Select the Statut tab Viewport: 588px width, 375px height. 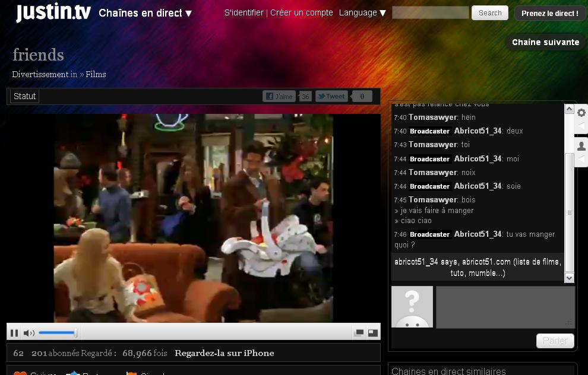pos(24,96)
